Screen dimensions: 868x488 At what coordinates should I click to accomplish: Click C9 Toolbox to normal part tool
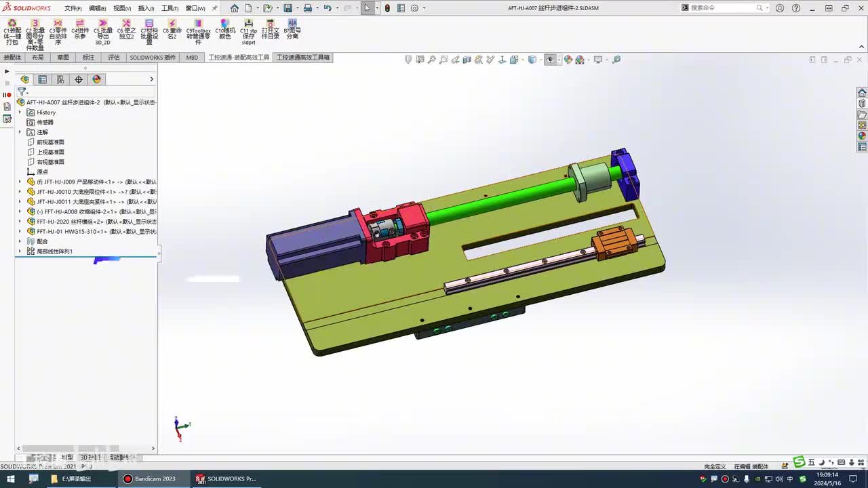click(198, 32)
